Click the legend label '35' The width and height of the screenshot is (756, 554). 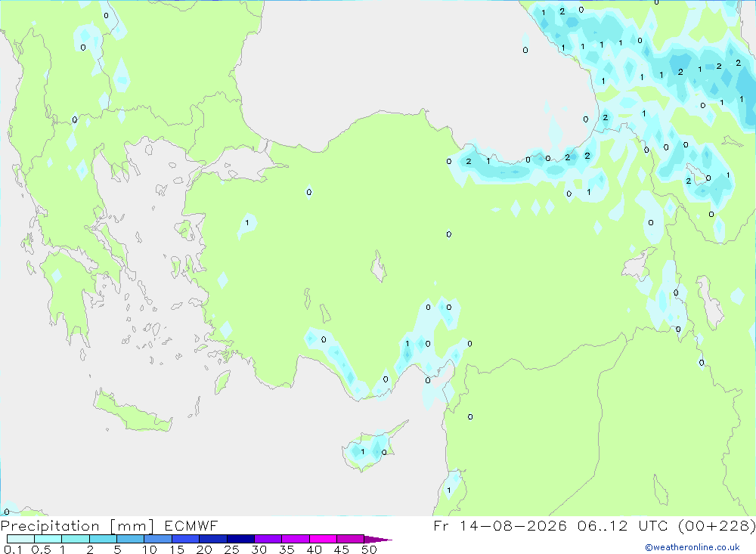click(287, 549)
